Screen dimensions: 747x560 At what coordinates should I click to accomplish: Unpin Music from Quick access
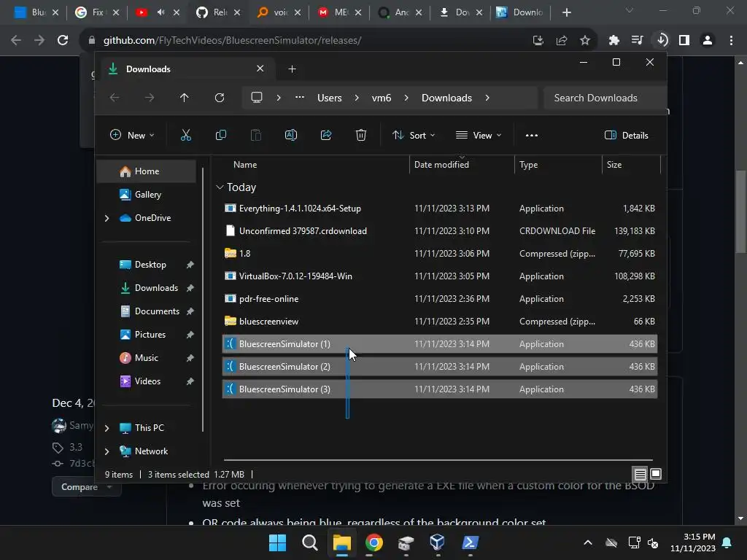(x=190, y=358)
